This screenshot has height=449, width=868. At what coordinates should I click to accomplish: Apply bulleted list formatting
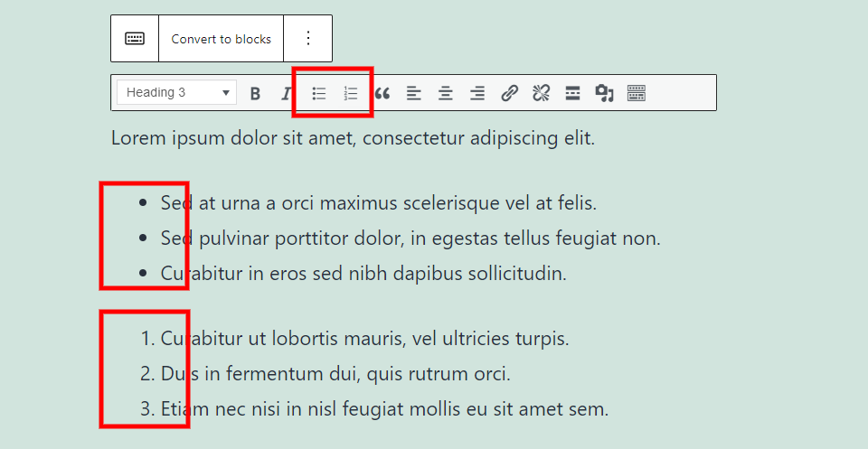318,93
